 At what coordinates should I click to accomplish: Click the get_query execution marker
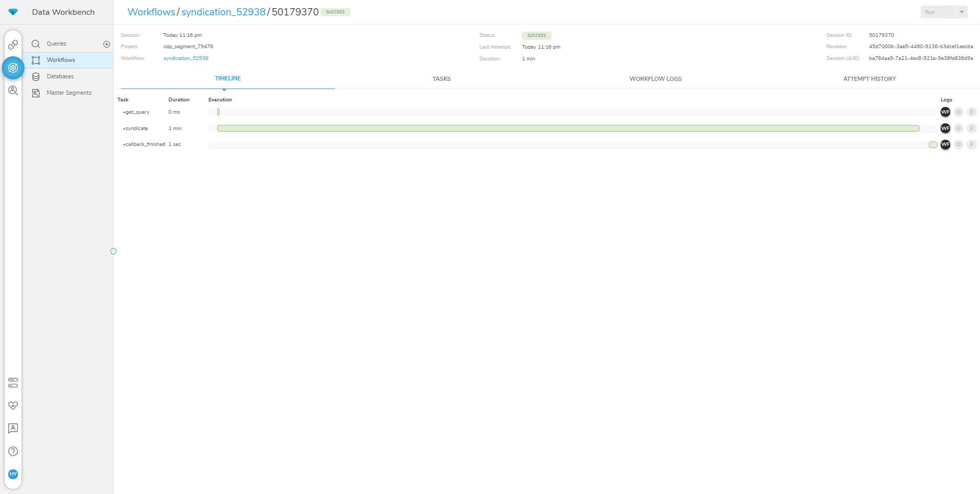click(218, 112)
